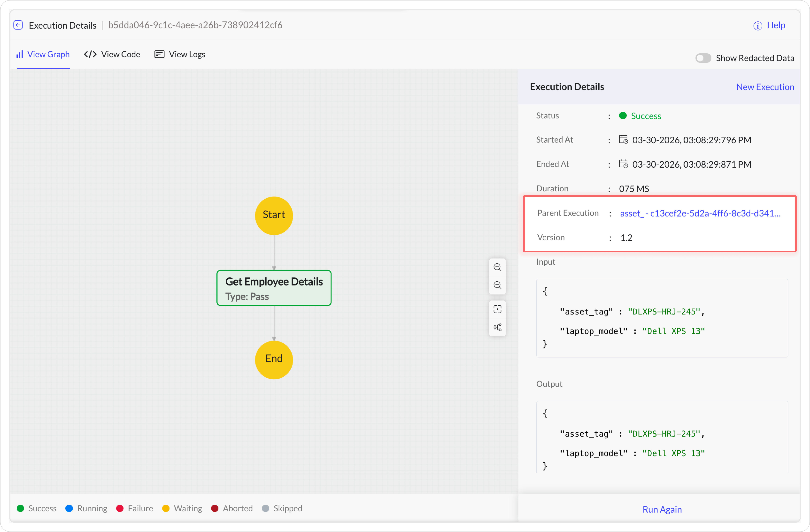Image resolution: width=810 pixels, height=532 pixels.
Task: Click the Input JSON code box
Action: tap(662, 318)
